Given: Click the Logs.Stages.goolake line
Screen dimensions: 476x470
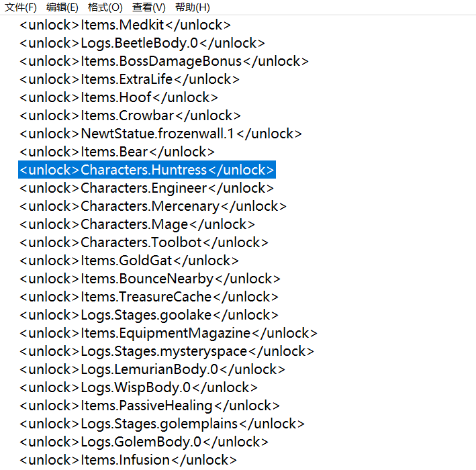Looking at the screenshot, I should click(149, 315).
